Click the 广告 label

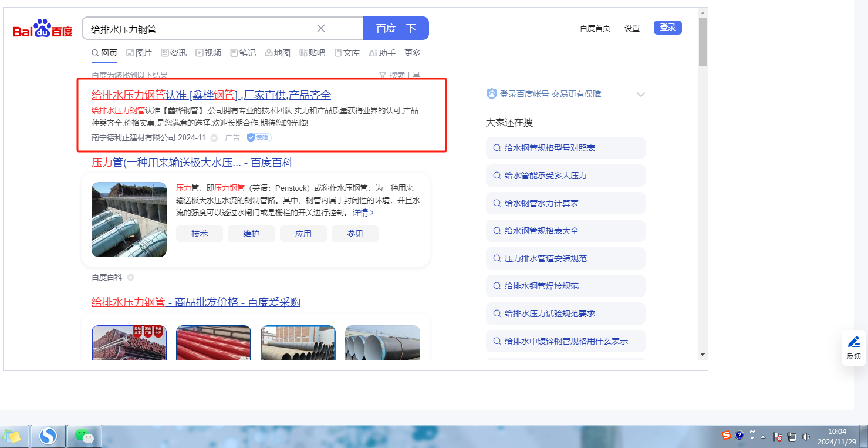point(232,137)
